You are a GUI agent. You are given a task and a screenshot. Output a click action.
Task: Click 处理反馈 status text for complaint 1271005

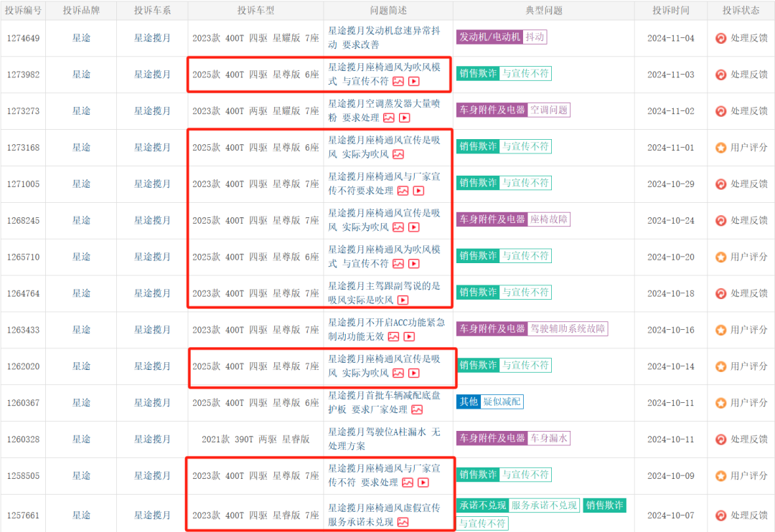click(x=748, y=184)
